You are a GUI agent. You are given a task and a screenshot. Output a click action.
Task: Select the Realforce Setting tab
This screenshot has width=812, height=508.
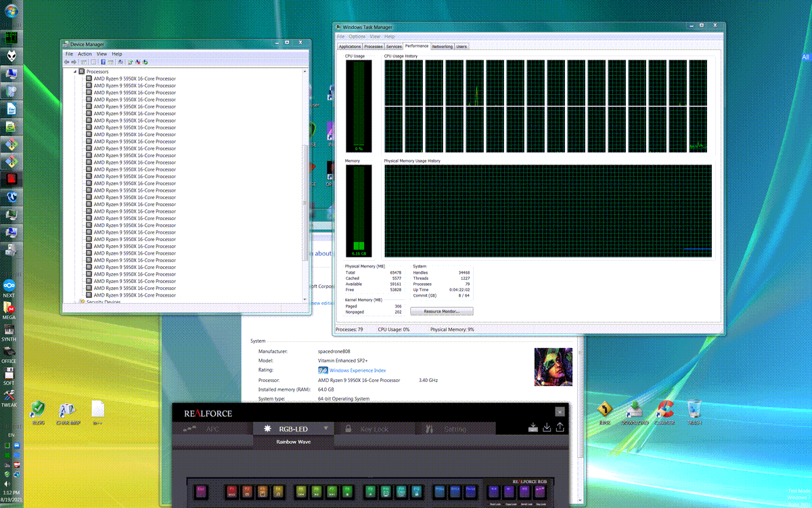pos(454,429)
